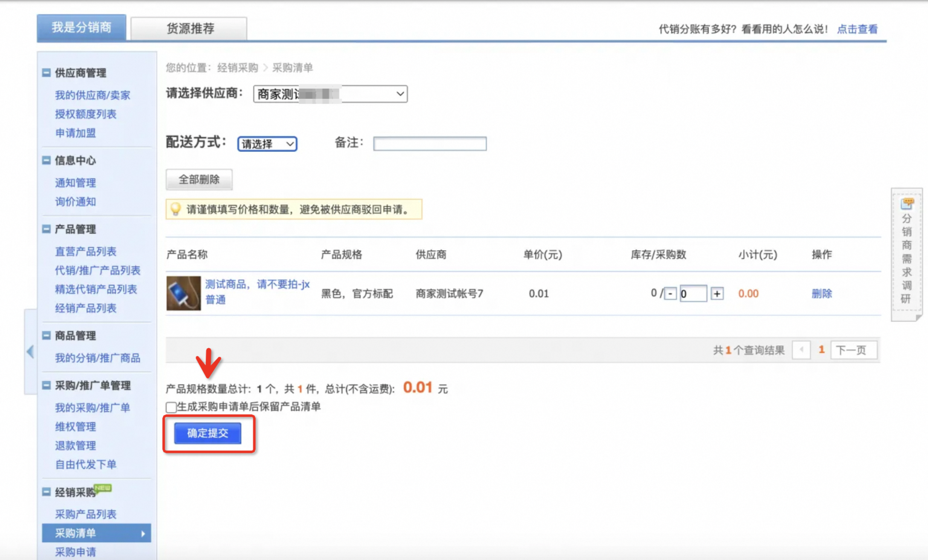Decrease purchase quantity with minus button

pyautogui.click(x=670, y=294)
